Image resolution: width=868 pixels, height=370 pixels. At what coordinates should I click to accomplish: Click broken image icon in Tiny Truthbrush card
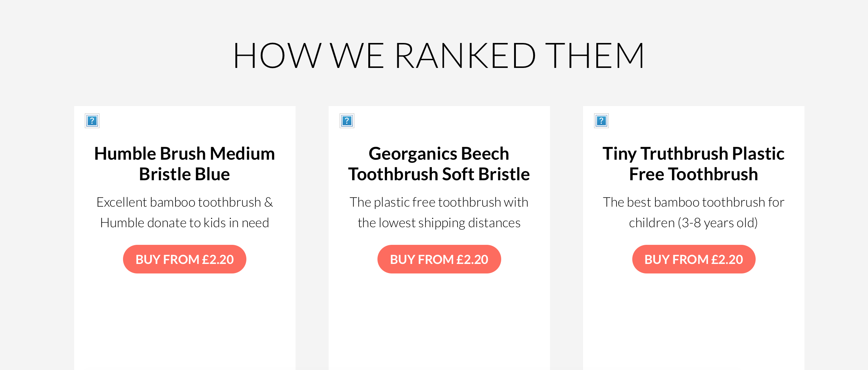tap(601, 121)
